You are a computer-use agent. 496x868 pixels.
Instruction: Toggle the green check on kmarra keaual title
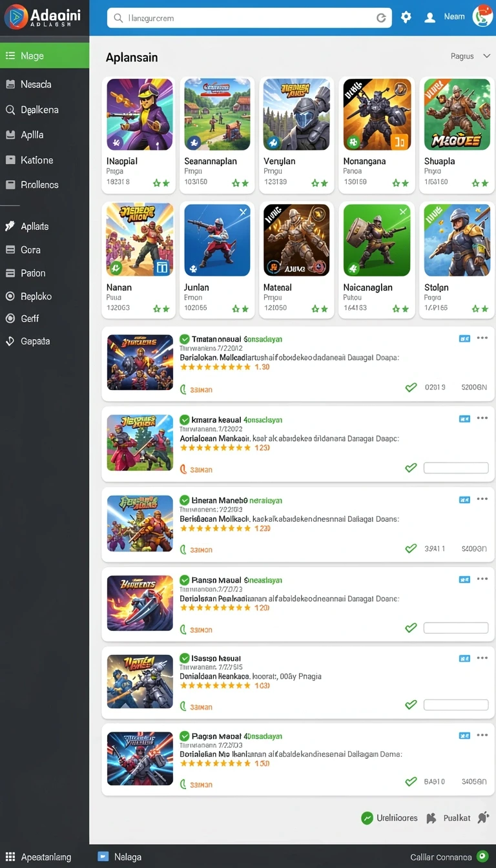pyautogui.click(x=185, y=419)
